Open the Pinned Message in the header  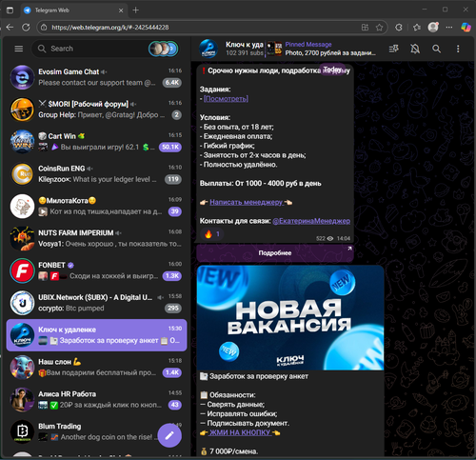tap(321, 49)
